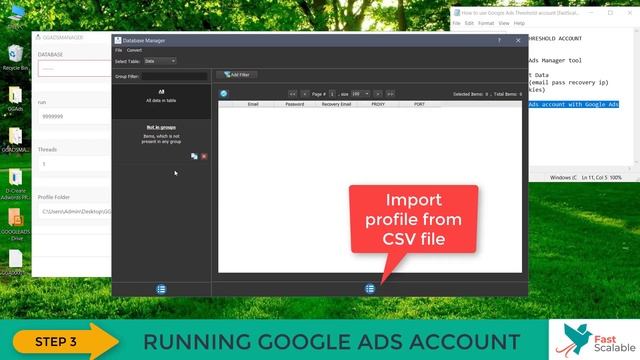This screenshot has height=360, width=640.
Task: Open the GOOGLEADS Drive desktop file
Action: click(15, 225)
